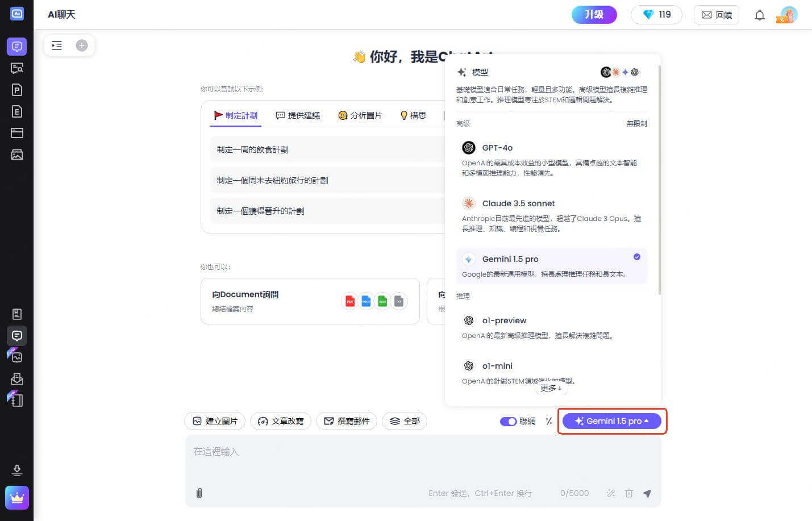Open the user avatar profile
Viewport: 812px width, 521px height.
(x=788, y=15)
